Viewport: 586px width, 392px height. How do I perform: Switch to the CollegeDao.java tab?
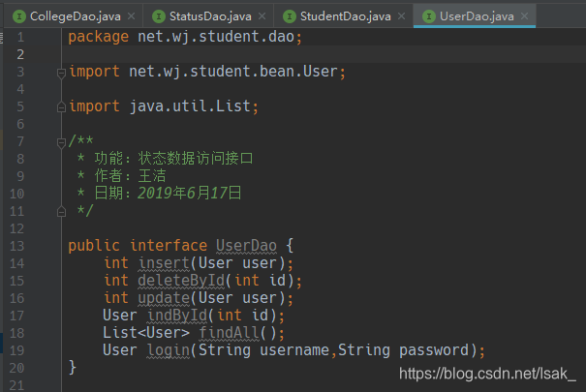(x=74, y=16)
